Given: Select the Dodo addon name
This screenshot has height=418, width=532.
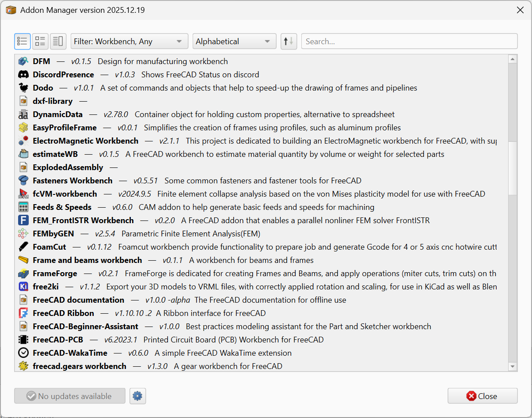Looking at the screenshot, I should [43, 88].
